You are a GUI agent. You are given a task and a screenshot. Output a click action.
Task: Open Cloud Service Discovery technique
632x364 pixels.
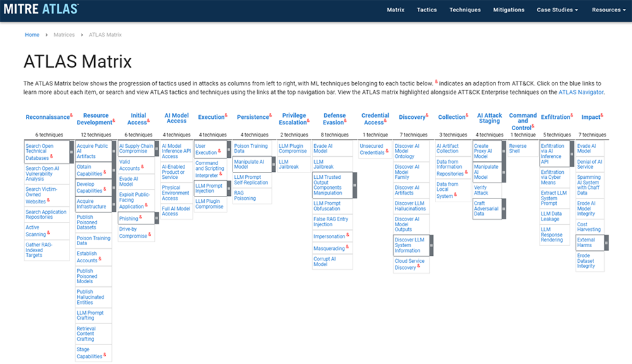pos(409,264)
